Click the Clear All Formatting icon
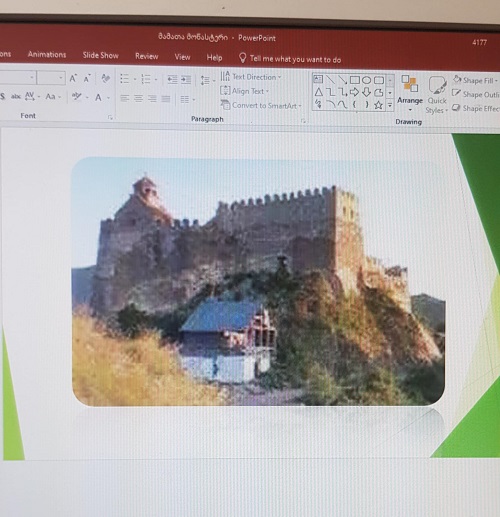The width and height of the screenshot is (500, 517). tap(106, 79)
